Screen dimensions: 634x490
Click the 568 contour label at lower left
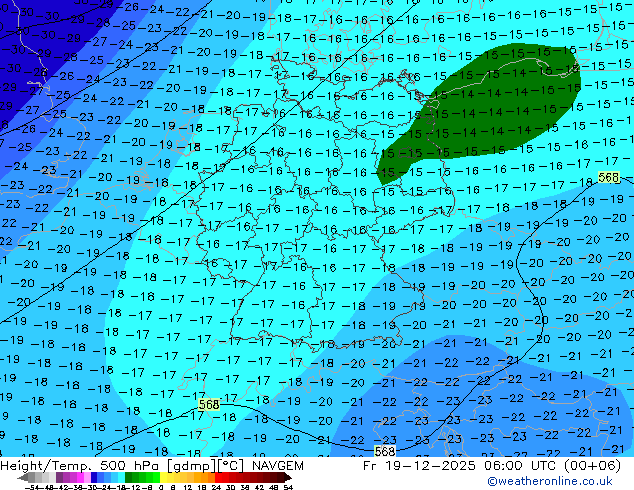click(x=208, y=404)
